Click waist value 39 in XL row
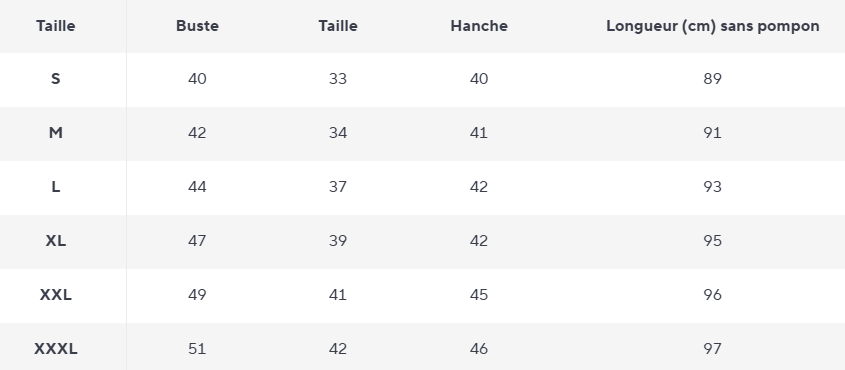The image size is (845, 370). coord(338,241)
